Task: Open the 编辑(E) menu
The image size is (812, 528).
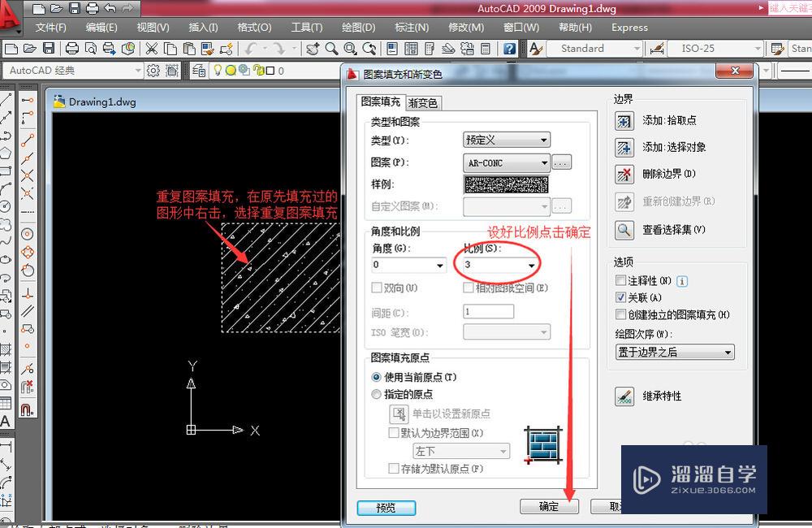Action: point(101,28)
